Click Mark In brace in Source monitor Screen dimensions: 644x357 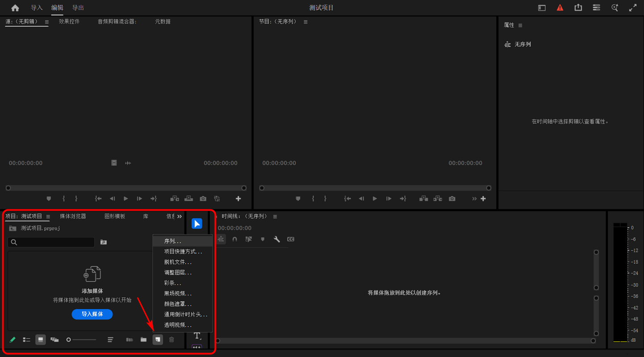coord(64,199)
